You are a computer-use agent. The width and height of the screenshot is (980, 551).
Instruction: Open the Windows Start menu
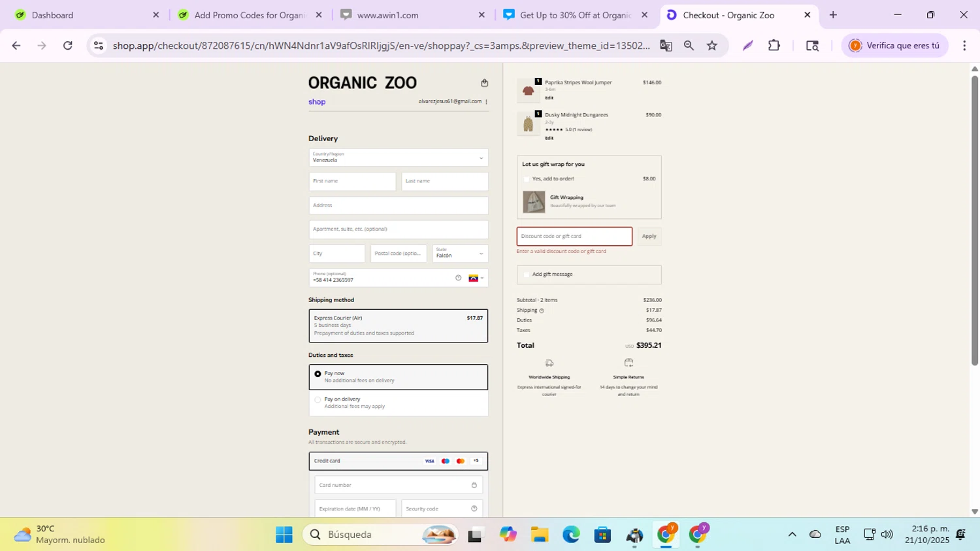coord(284,535)
